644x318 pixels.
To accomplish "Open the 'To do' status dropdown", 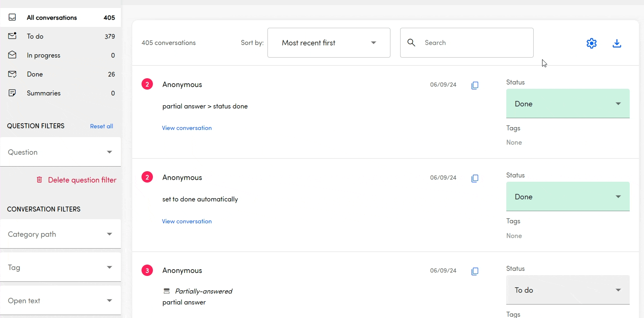I will (x=567, y=290).
